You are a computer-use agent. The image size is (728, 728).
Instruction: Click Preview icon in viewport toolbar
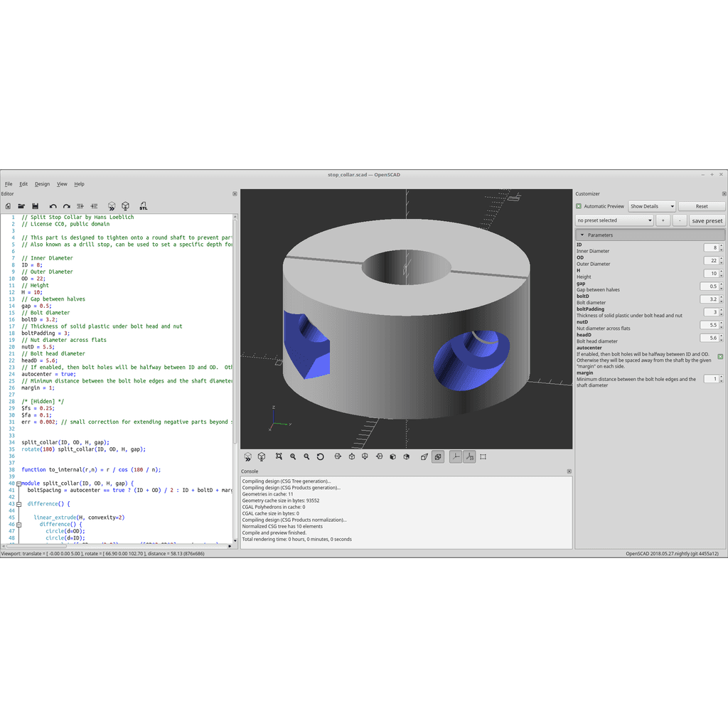(248, 457)
